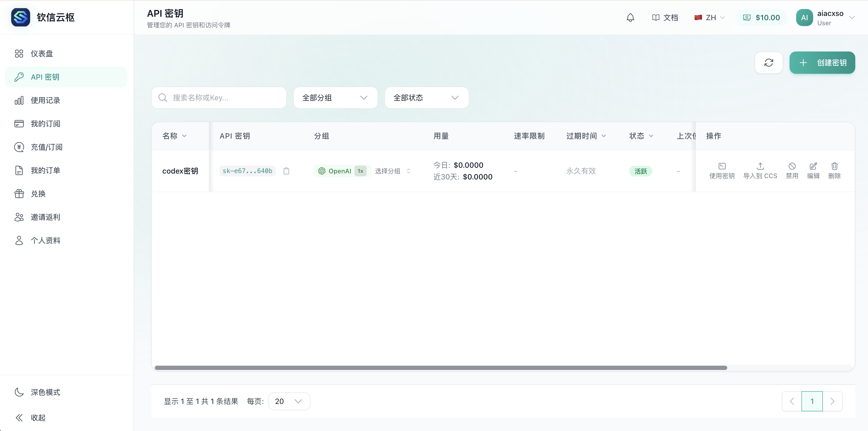Toggle 深色模式 dark mode

pyautogui.click(x=66, y=392)
